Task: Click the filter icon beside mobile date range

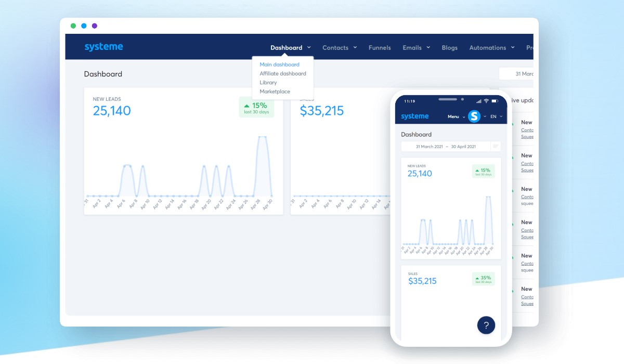Action: pyautogui.click(x=496, y=147)
